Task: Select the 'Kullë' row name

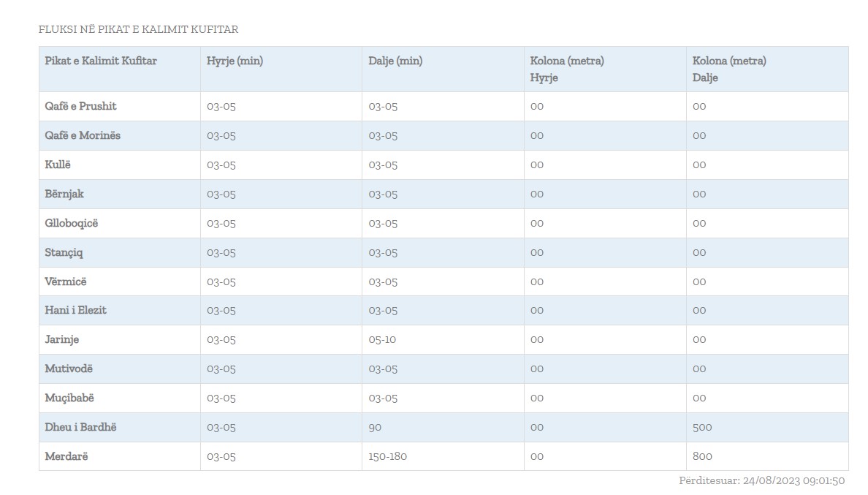Action: click(x=58, y=165)
